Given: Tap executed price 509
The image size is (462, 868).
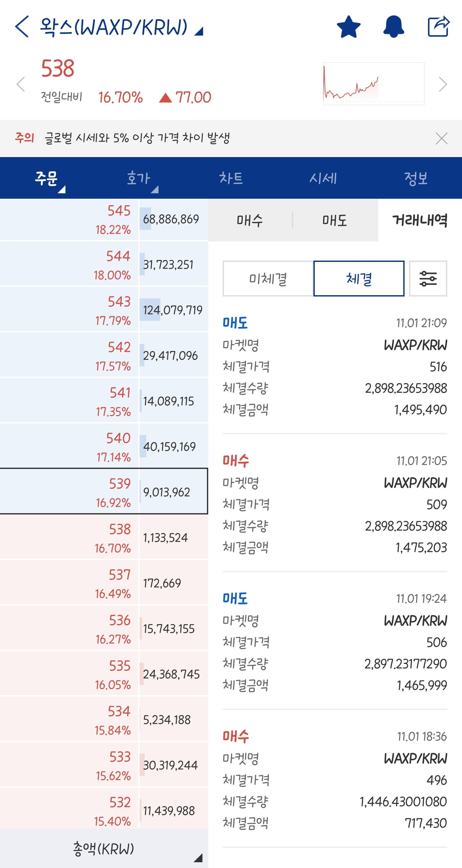Looking at the screenshot, I should 437,505.
